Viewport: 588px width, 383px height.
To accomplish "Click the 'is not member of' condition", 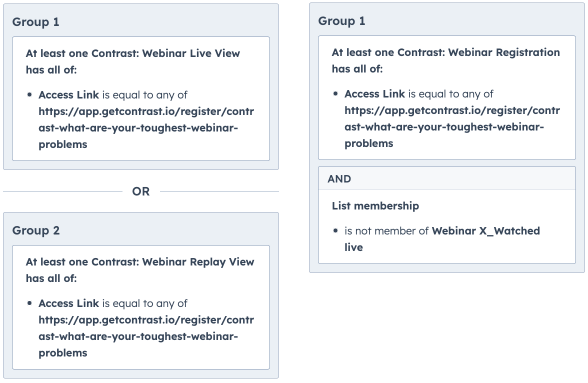I will coord(387,231).
